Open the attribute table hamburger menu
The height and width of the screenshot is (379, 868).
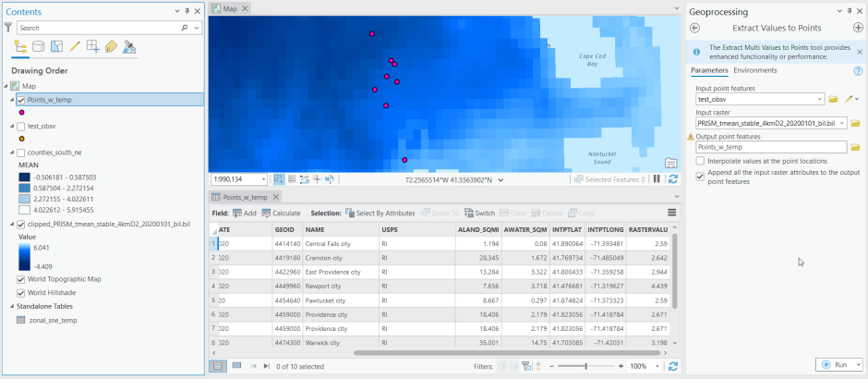[672, 213]
